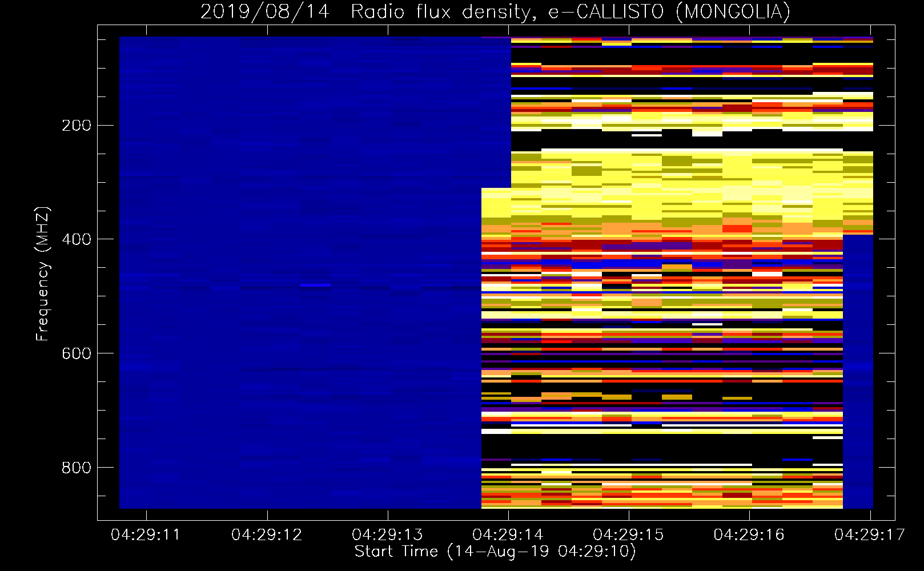Select the 'Frequency (MHZ)' axis label

pos(43,274)
